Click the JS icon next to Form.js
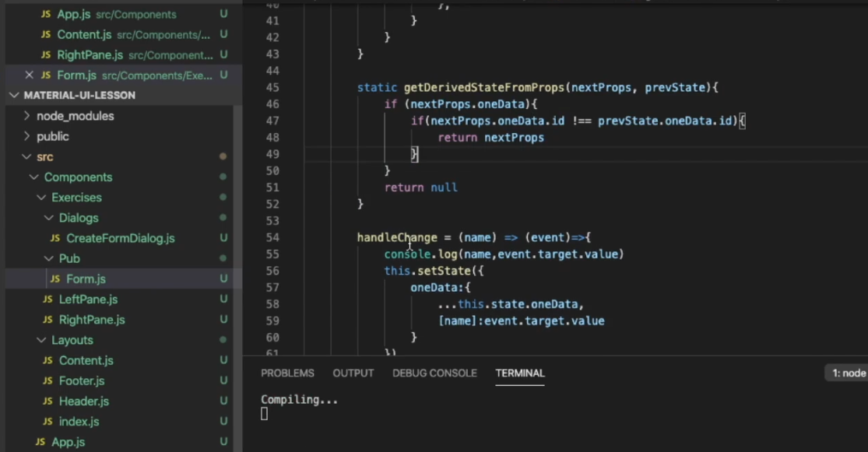 (x=54, y=279)
